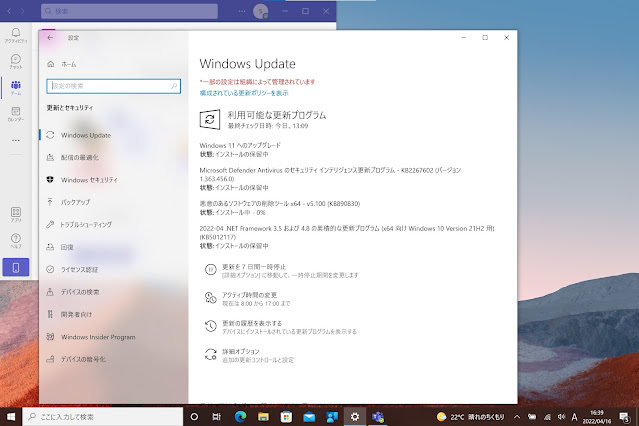Click taskbar ここに入力して検索 box
The width and height of the screenshot is (639, 426).
103,417
